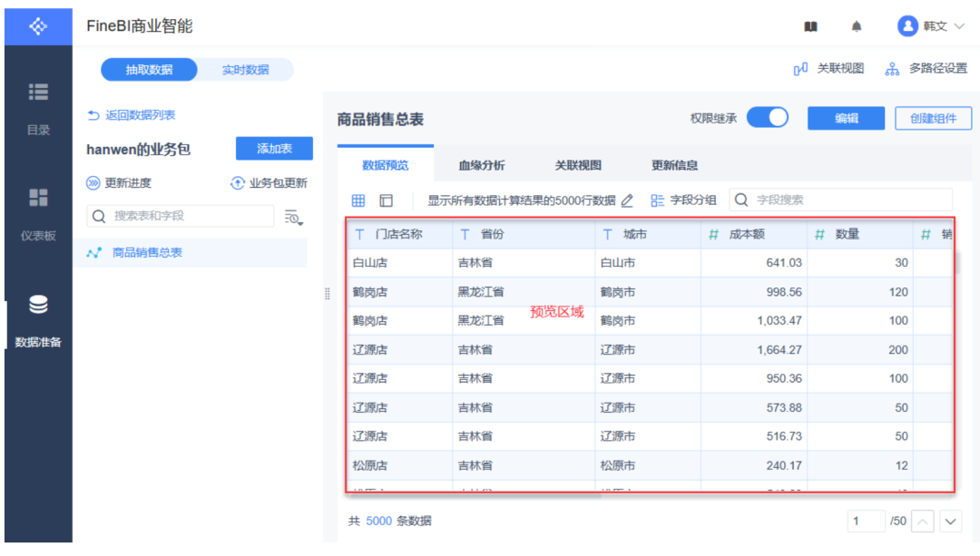Switch to grid table view icon
The image size is (980, 556).
pos(358,200)
